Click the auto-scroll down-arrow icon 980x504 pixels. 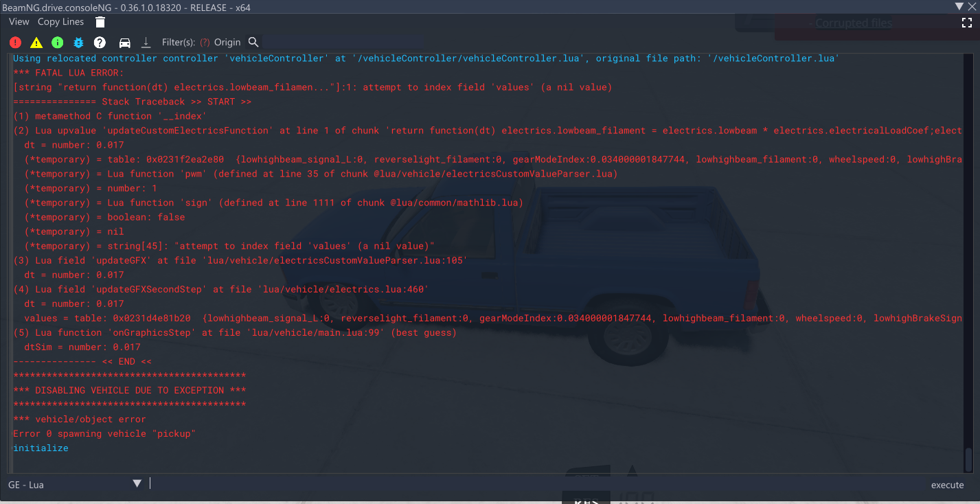146,42
